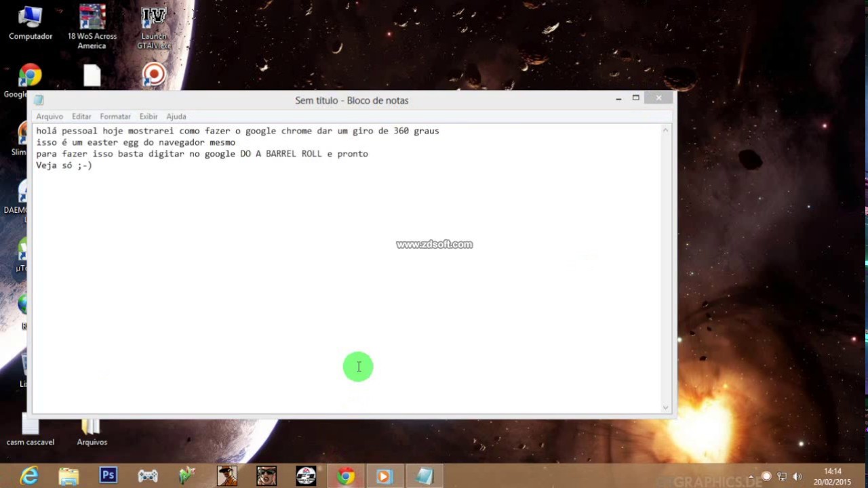Place cursor after "Veja só ;-)"
This screenshot has width=868, height=488.
[93, 165]
